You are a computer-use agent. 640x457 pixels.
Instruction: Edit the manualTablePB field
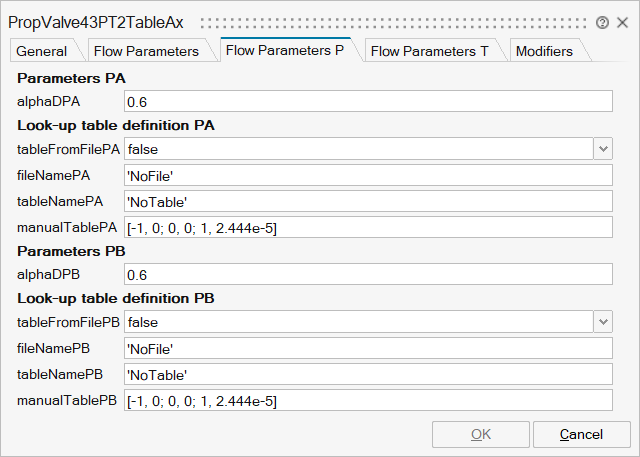[x=367, y=401]
